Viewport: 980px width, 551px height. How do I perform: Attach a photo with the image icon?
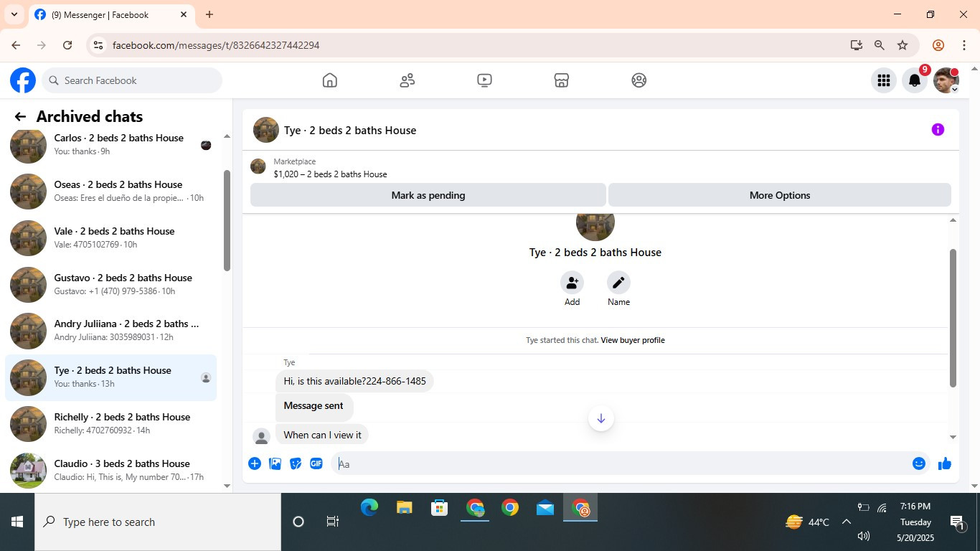tap(275, 463)
